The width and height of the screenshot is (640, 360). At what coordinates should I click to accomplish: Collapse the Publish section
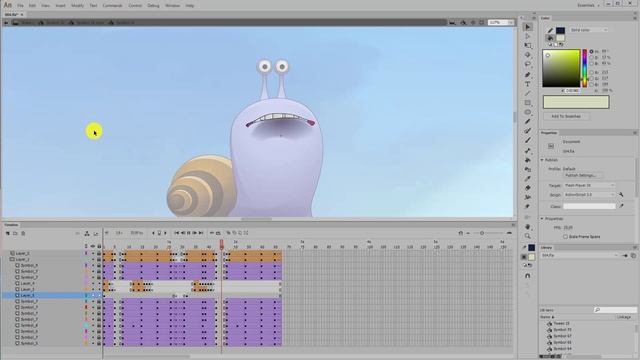click(x=542, y=160)
